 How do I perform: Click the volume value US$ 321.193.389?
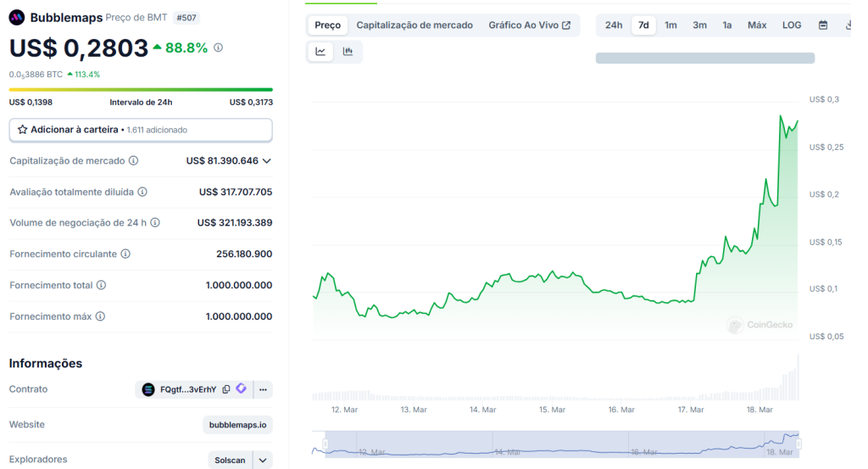click(235, 222)
